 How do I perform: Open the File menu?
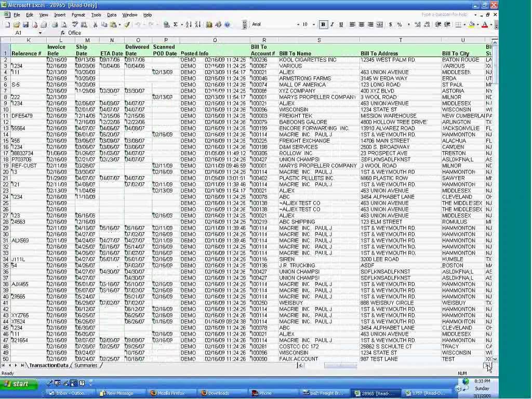[x=17, y=15]
